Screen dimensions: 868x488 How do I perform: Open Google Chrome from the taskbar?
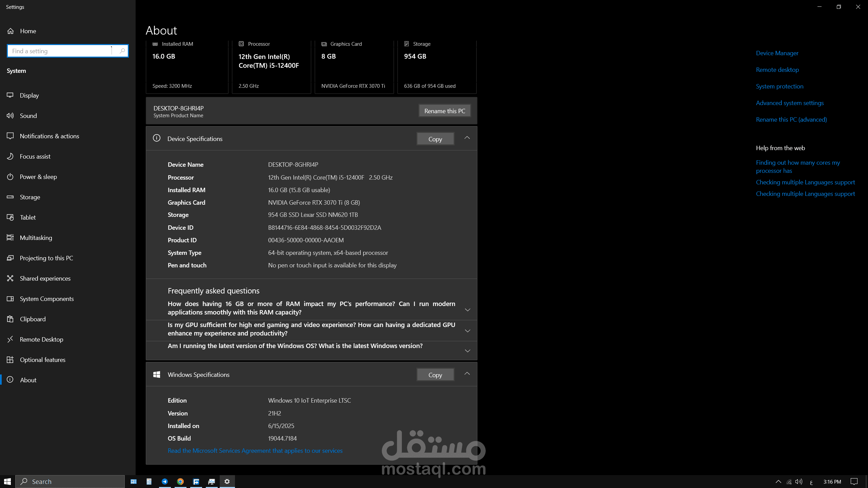[180, 482]
